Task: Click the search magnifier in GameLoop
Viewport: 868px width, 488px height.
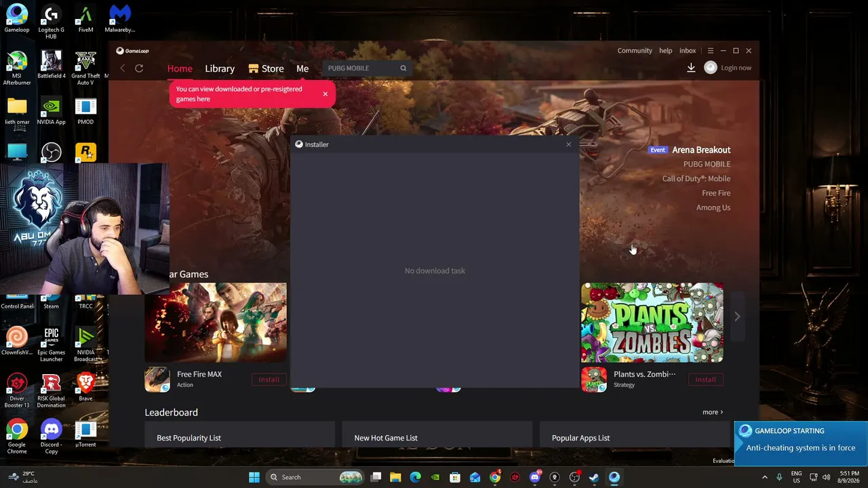Action: (403, 68)
